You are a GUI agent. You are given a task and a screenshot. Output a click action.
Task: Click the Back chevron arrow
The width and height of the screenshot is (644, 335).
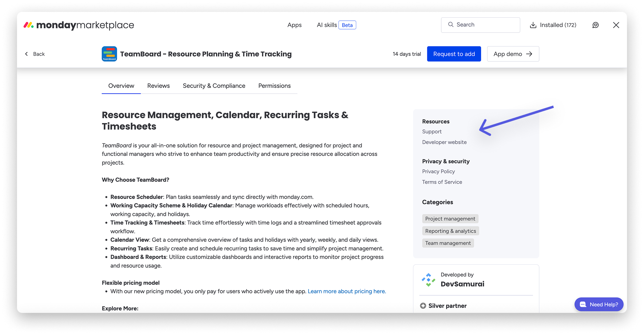pyautogui.click(x=27, y=54)
